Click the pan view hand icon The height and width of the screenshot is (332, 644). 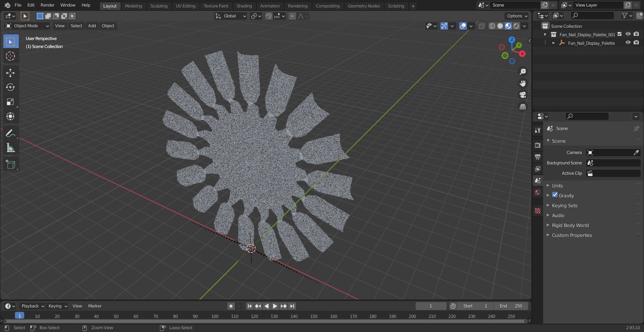(522, 83)
